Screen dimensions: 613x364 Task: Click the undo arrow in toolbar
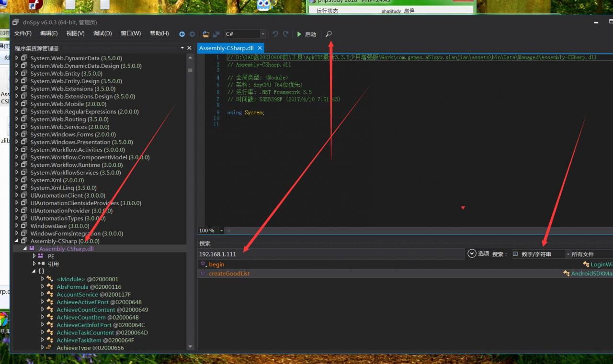(x=275, y=34)
